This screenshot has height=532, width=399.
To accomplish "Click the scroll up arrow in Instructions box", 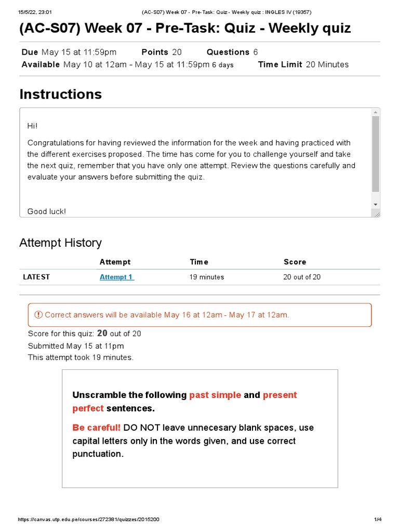I will click(x=375, y=112).
